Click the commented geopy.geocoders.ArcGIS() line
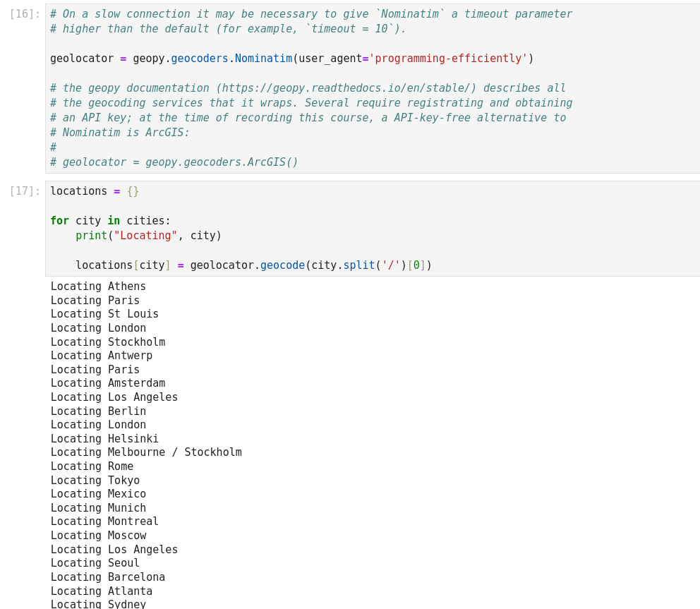The height and width of the screenshot is (609, 700). [174, 162]
